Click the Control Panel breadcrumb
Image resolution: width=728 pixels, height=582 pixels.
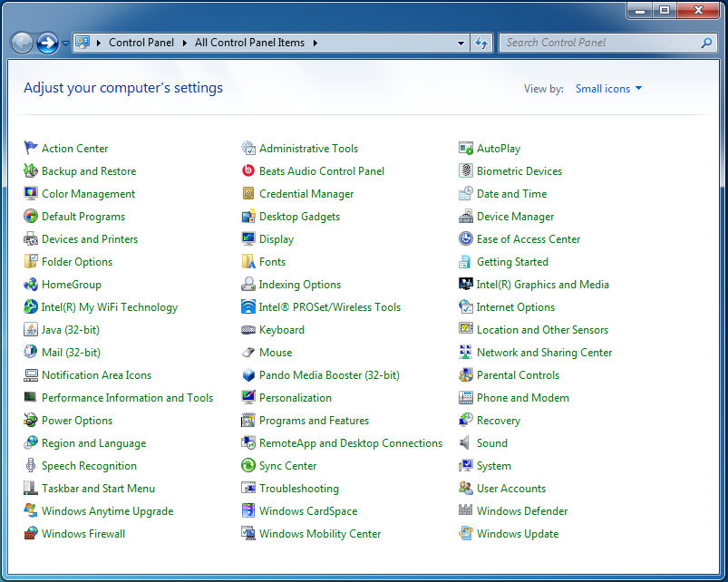pyautogui.click(x=141, y=43)
